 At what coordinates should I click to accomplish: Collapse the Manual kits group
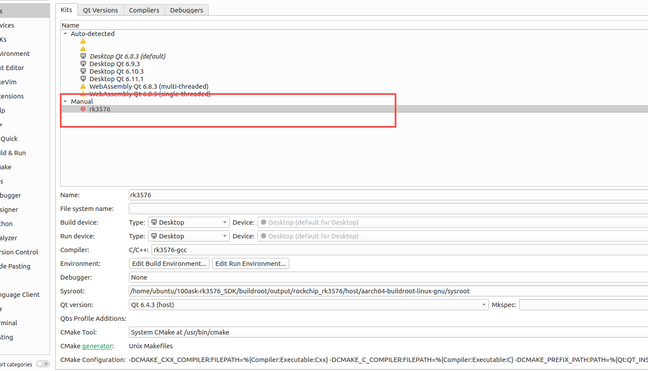pyautogui.click(x=65, y=101)
